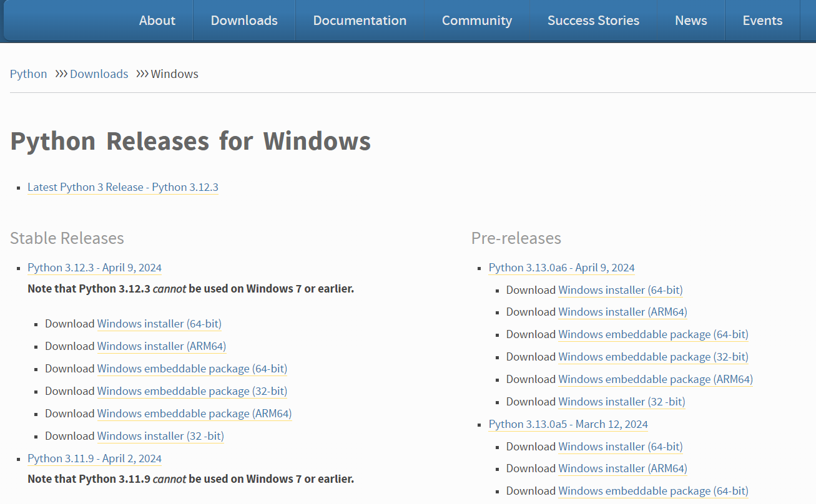
Task: Click the Windows breadcrumb text
Action: pos(175,74)
